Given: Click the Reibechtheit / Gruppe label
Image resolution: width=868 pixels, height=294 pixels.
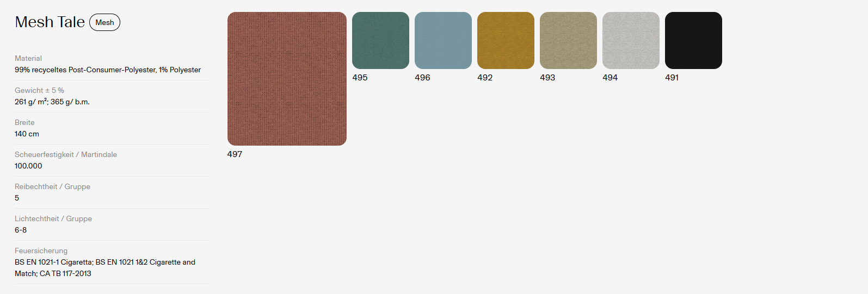Looking at the screenshot, I should tap(52, 186).
